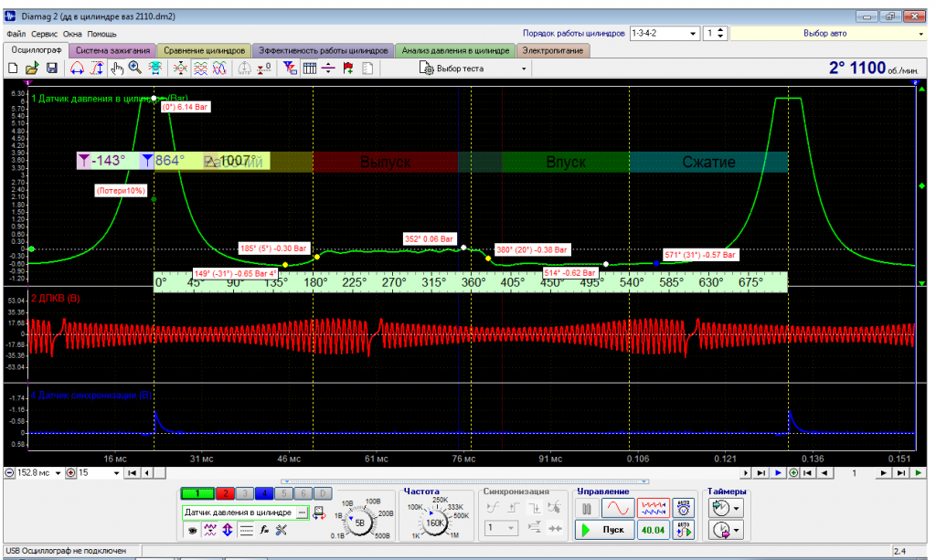This screenshot has height=560, width=936.
Task: Switch to the Электропитание tab
Action: (x=553, y=50)
